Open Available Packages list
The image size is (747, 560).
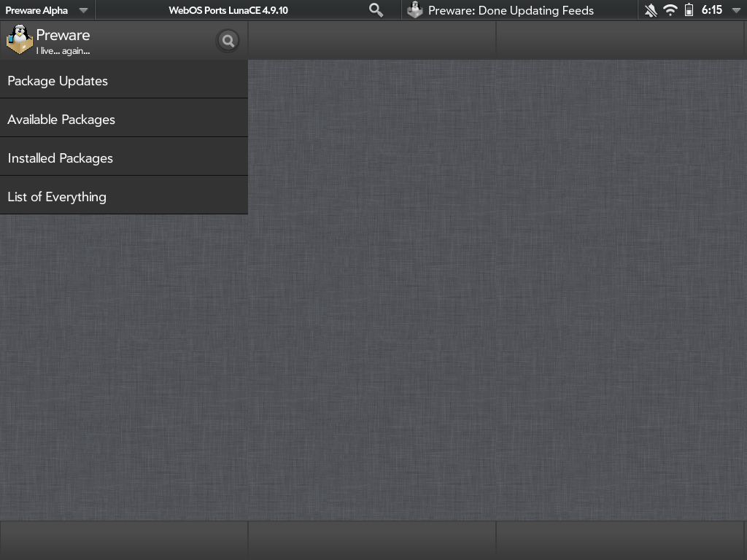click(124, 118)
